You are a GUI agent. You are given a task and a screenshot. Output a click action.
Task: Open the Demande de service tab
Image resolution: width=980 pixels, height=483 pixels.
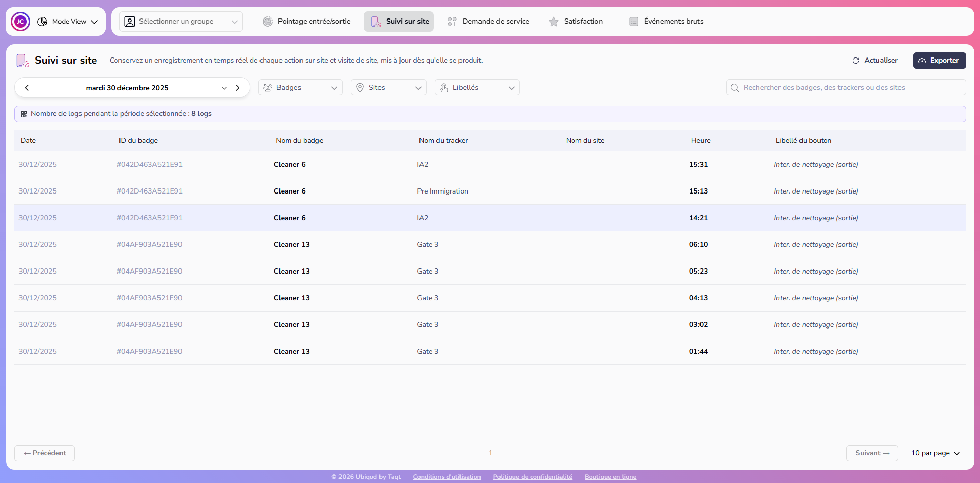pyautogui.click(x=488, y=22)
